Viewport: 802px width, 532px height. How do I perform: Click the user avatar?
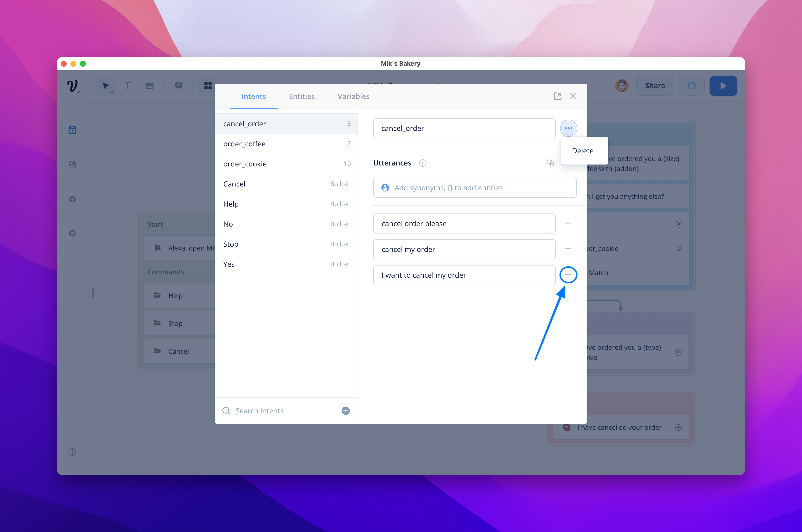pyautogui.click(x=621, y=86)
